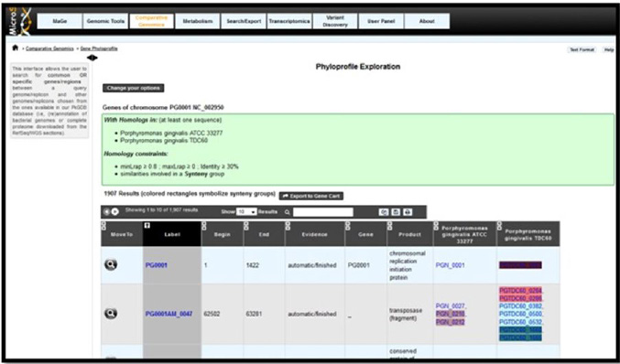Go to next results page arrow
Screen dimensions: 620x364
(x=115, y=211)
